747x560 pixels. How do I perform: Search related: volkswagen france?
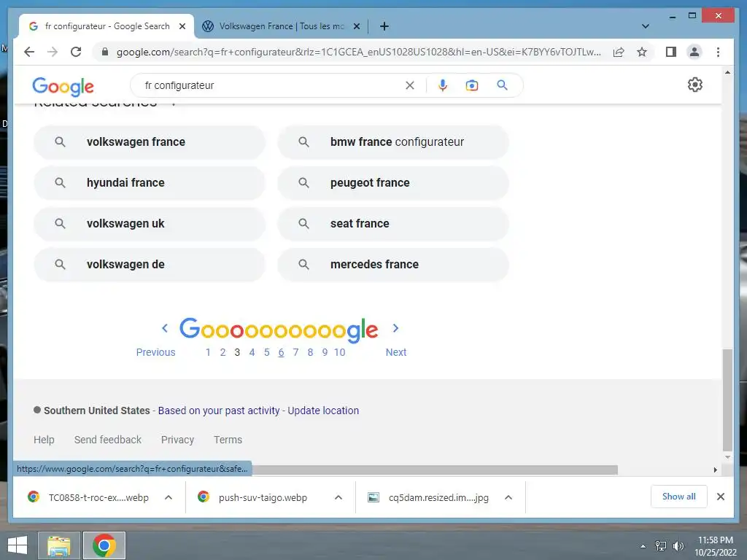point(149,142)
